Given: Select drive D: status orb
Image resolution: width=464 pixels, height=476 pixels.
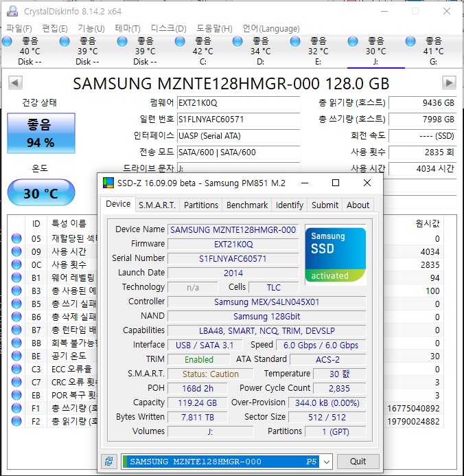Looking at the screenshot, I should coord(237,41).
